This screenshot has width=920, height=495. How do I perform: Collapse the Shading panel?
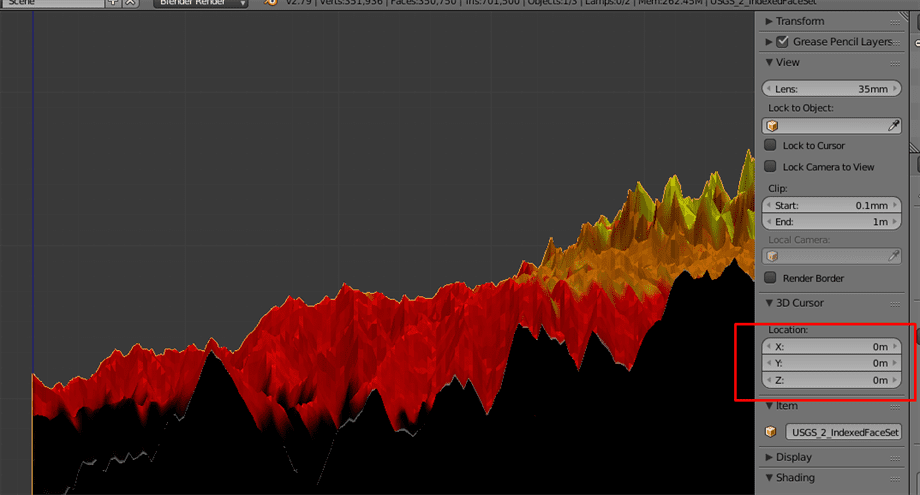[769, 477]
